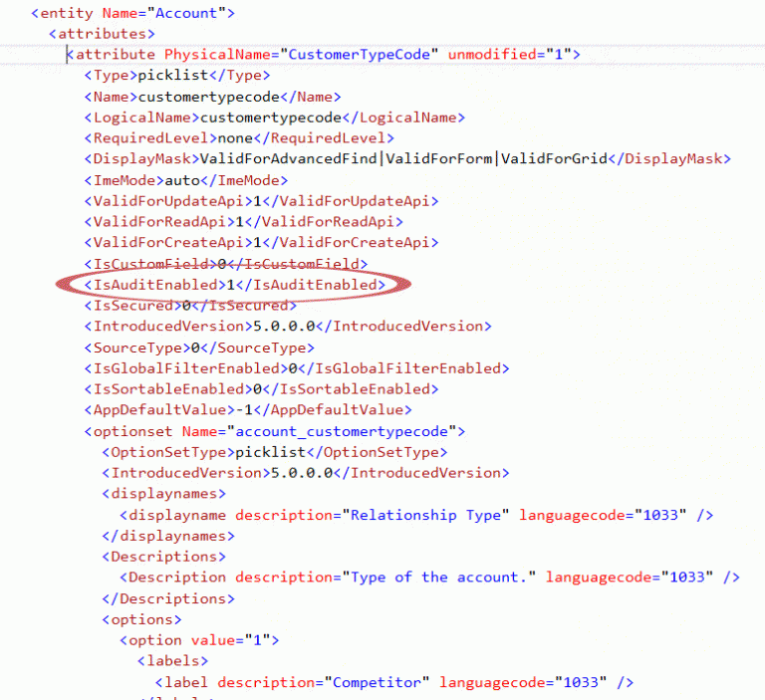
Task: Click the first IntroducedVersion 5.0.0.0 line
Action: 288,326
